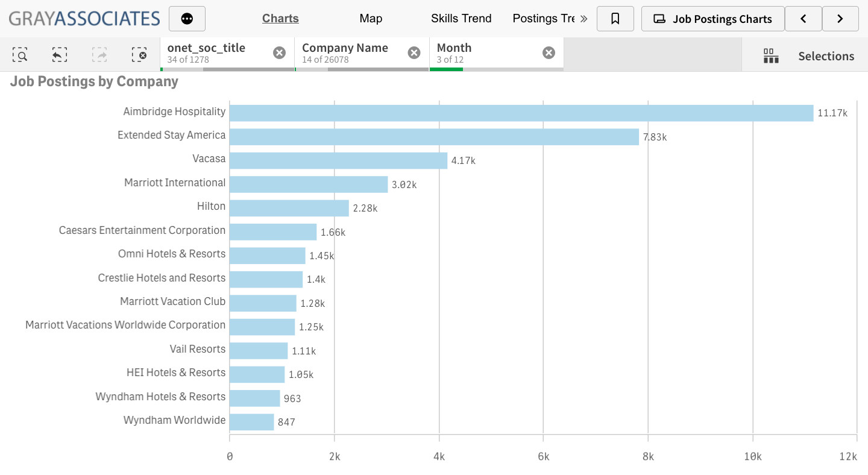The width and height of the screenshot is (868, 475).
Task: Click the 4.17k value label
Action: tap(464, 161)
